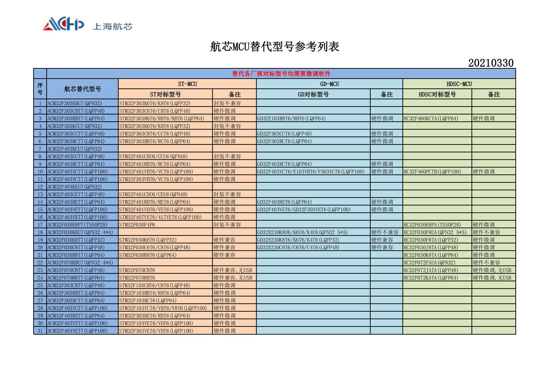This screenshot has width=555, height=392.
Task: Click the GD-MCU column group header
Action: point(330,84)
